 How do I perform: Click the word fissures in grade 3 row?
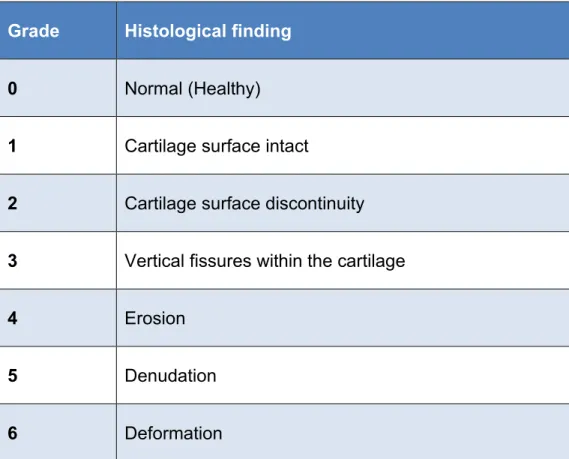(220, 261)
